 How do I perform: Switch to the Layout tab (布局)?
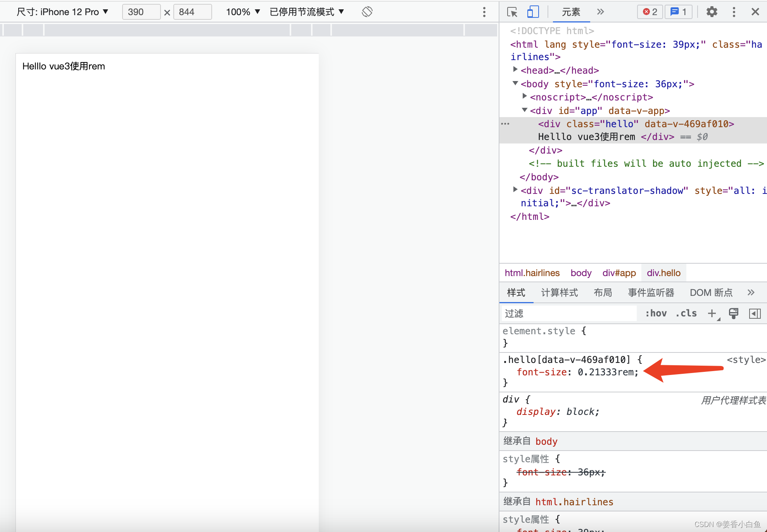point(603,293)
